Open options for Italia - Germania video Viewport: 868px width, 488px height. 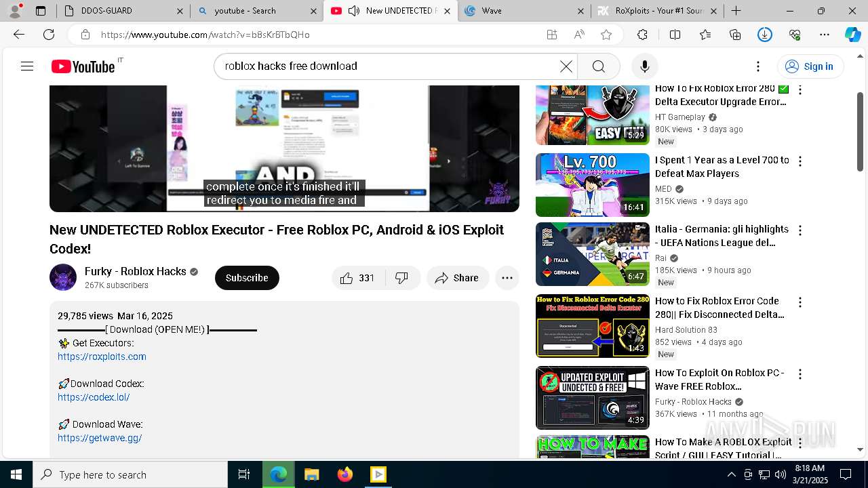click(800, 230)
